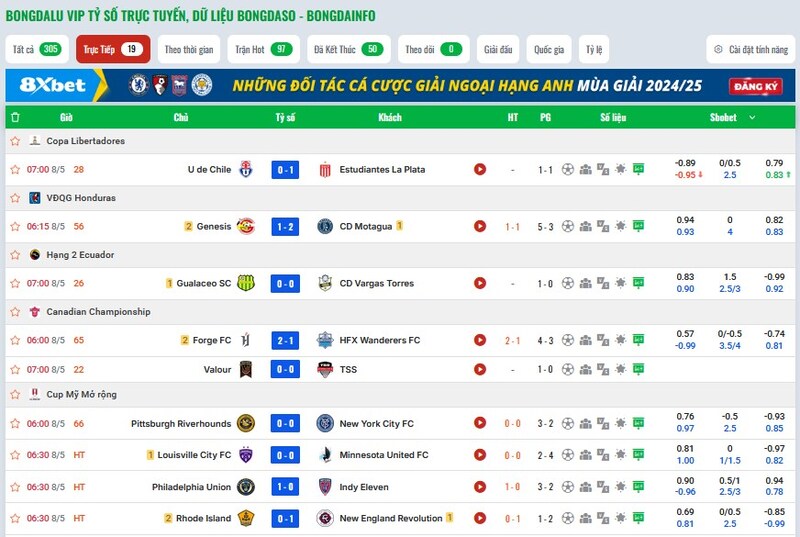Click the Estudiantes La Plata crest
Screen dimensions: 800x537
click(x=325, y=170)
